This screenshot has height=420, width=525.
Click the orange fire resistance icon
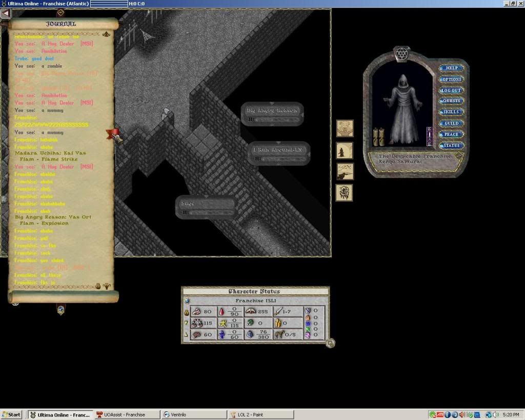click(308, 317)
